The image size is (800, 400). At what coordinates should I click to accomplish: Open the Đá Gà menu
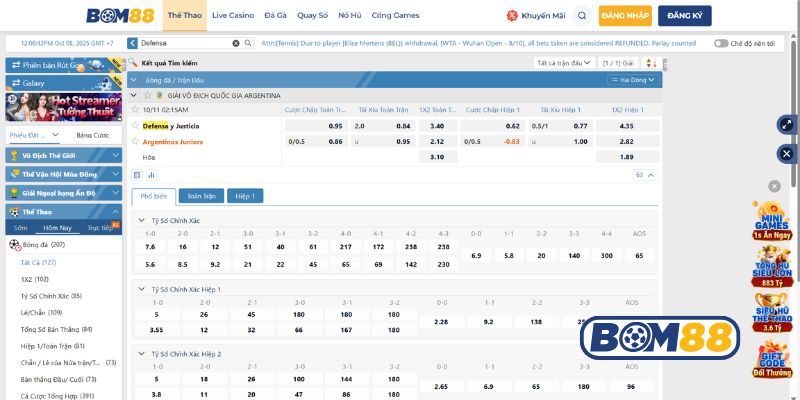click(x=276, y=15)
